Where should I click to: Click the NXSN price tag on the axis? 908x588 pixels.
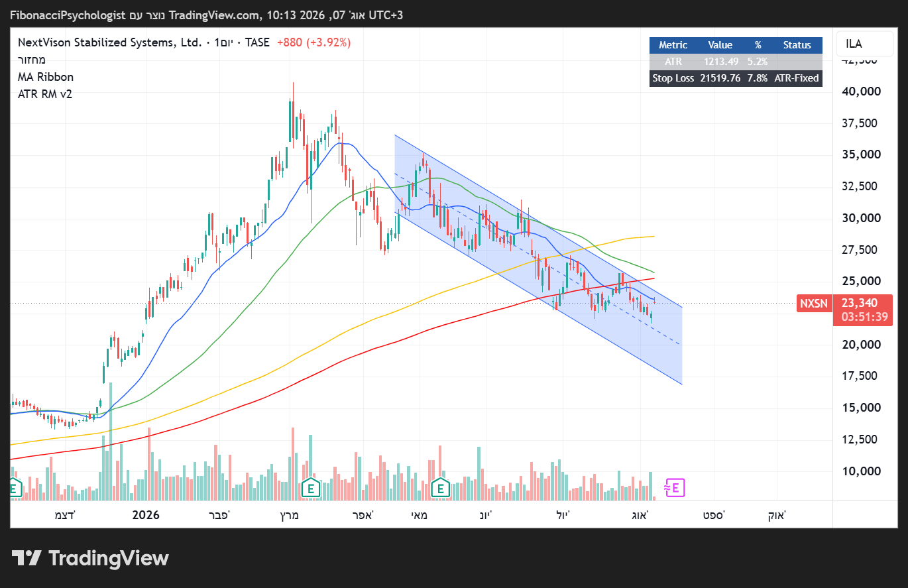click(x=814, y=304)
